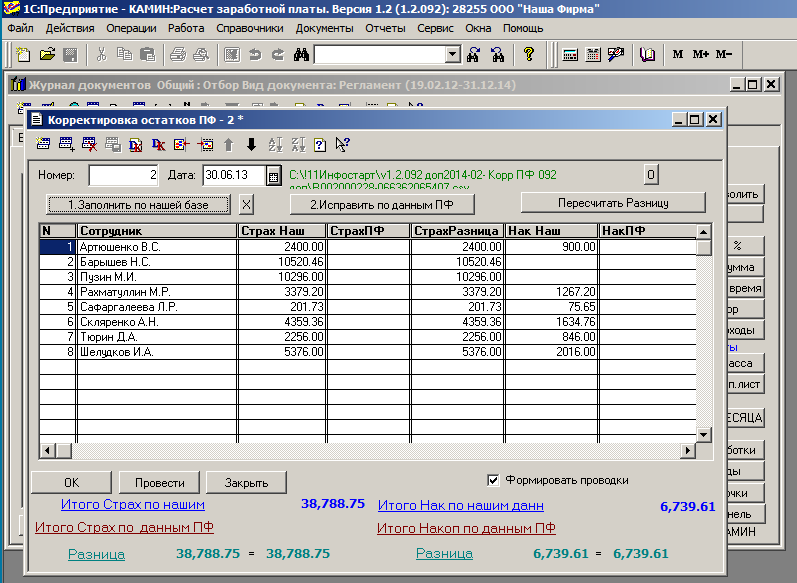Click the M+ memory add icon

pyautogui.click(x=700, y=53)
